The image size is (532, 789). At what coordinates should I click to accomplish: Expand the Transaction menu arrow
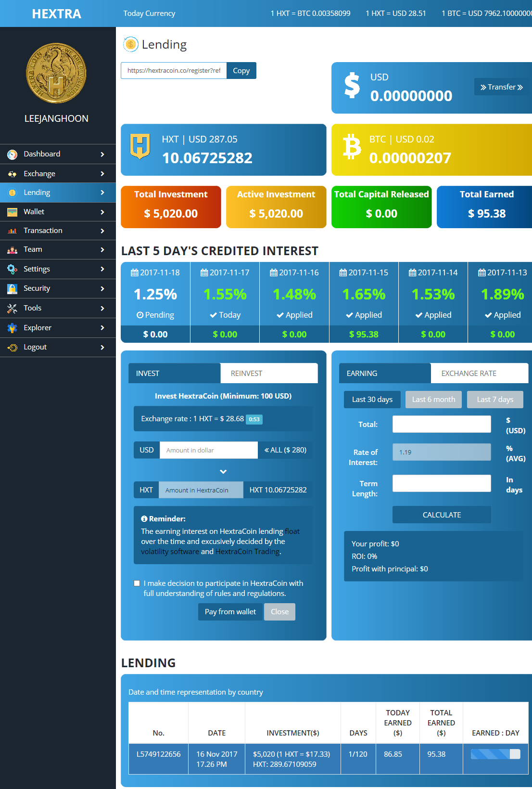[x=102, y=231]
